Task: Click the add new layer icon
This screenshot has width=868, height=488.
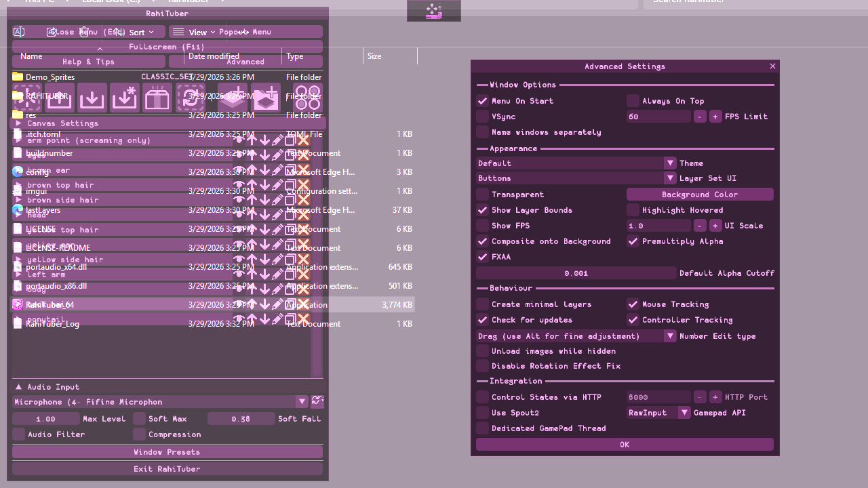Action: point(232,98)
